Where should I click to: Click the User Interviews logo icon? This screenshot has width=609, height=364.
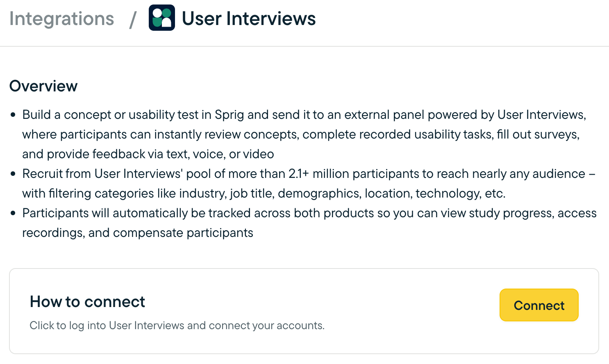point(162,18)
